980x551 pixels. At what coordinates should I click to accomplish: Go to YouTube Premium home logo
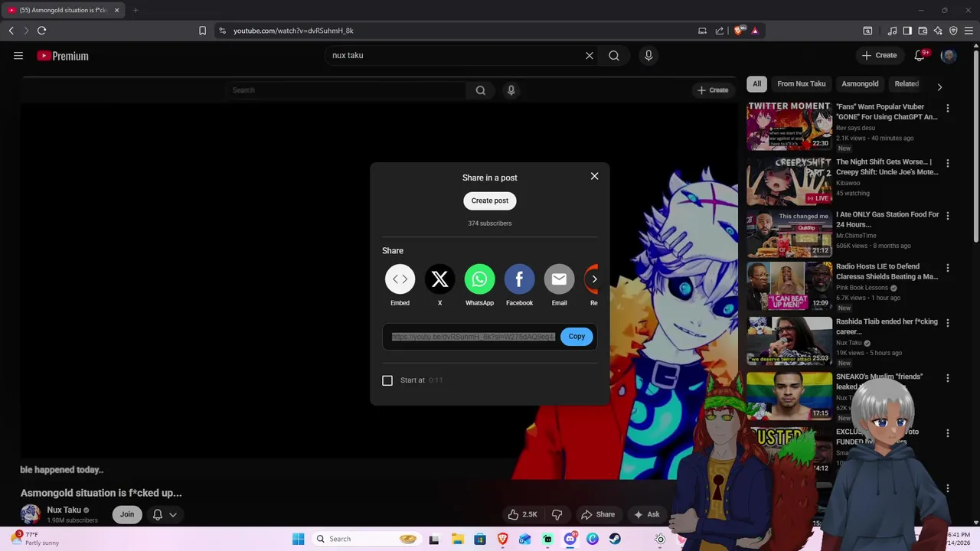pyautogui.click(x=63, y=56)
